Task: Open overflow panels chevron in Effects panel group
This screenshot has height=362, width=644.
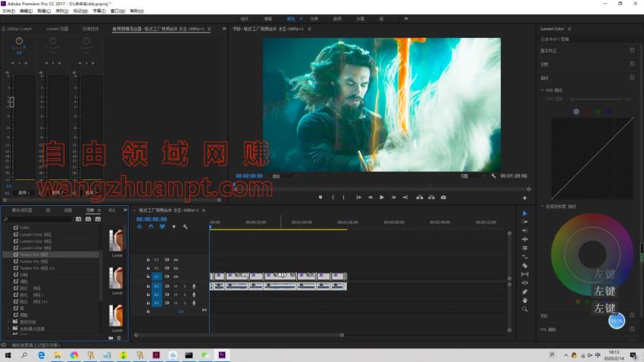Action: pyautogui.click(x=125, y=210)
